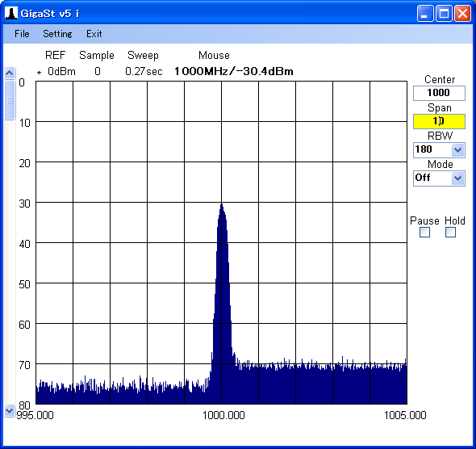Click the scrollbar up arrow
This screenshot has width=476, height=449.
click(10, 73)
